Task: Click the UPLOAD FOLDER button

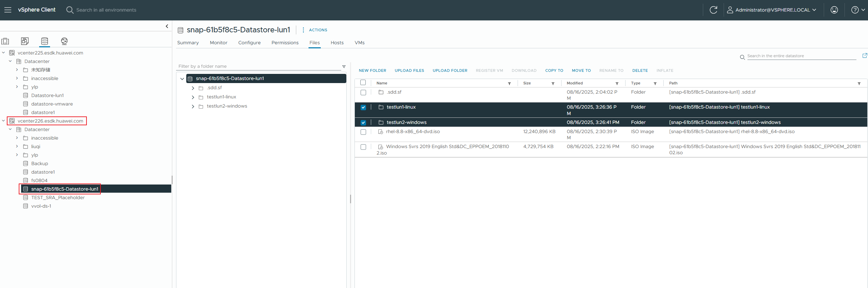Action: coord(450,70)
